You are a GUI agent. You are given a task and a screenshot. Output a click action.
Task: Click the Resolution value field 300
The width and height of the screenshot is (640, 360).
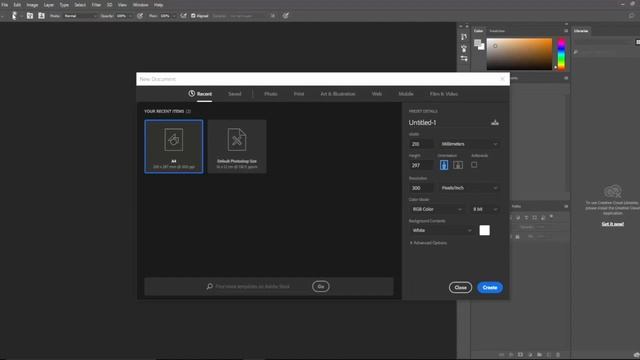[421, 188]
